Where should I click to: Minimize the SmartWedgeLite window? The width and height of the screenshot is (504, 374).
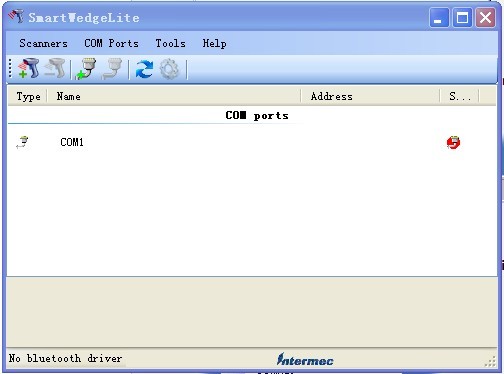[x=439, y=17]
